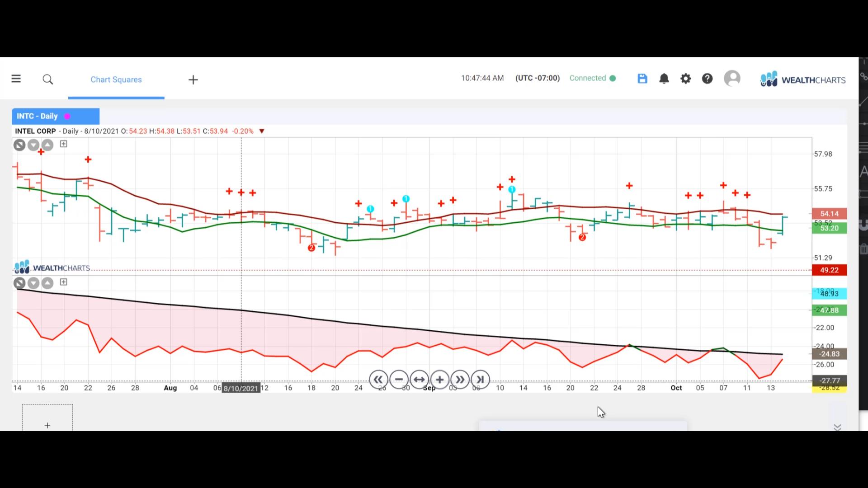Switch to the Chart Squares tab
Image resolution: width=868 pixels, height=488 pixels.
tap(116, 80)
